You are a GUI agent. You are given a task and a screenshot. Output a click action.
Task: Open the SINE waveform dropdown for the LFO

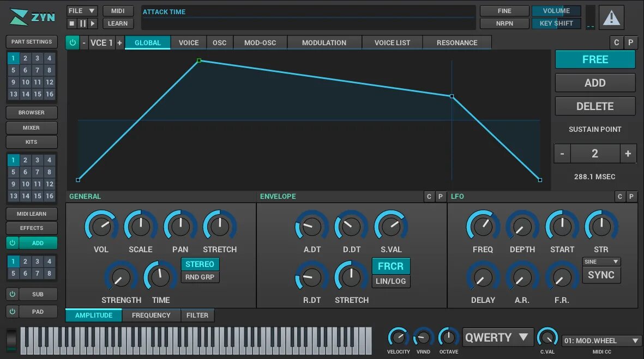click(x=601, y=261)
